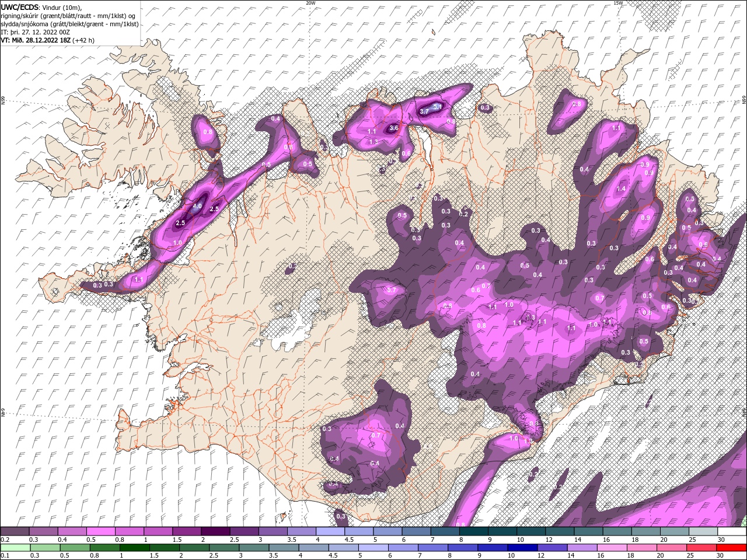The image size is (747, 560).
Task: Click the "1.4" snowfall value on map
Action: coord(621,189)
